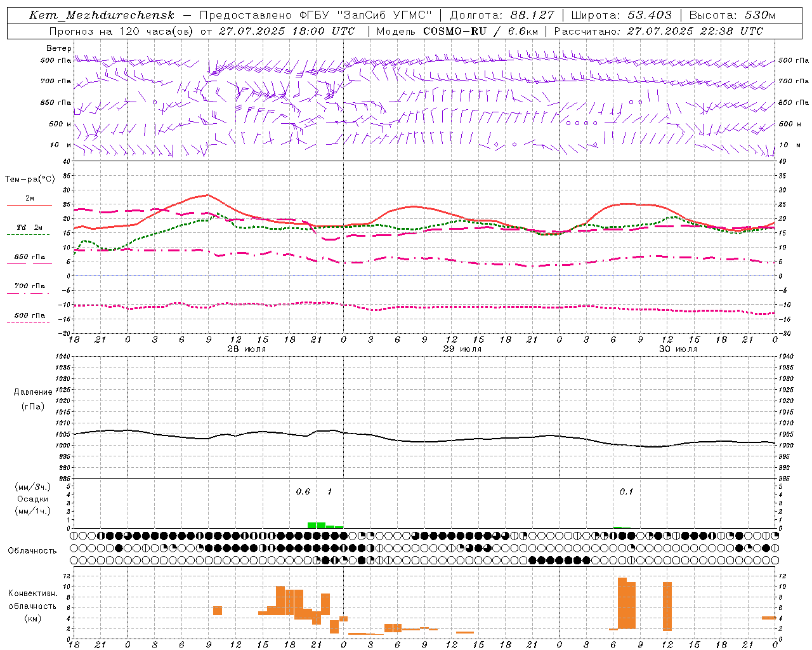Viewport: 812px width, 650px height.
Task: Select the Облачность cloud cover label
Action: click(32, 551)
